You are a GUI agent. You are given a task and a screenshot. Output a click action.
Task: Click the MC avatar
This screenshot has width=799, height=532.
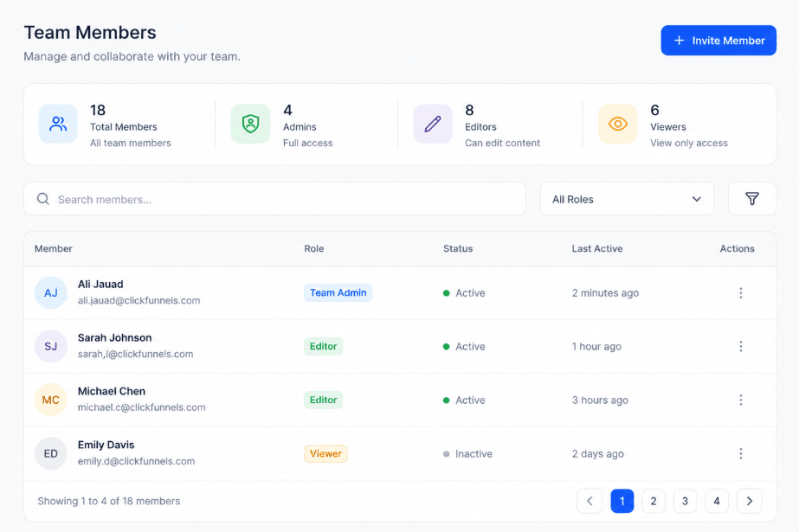51,400
